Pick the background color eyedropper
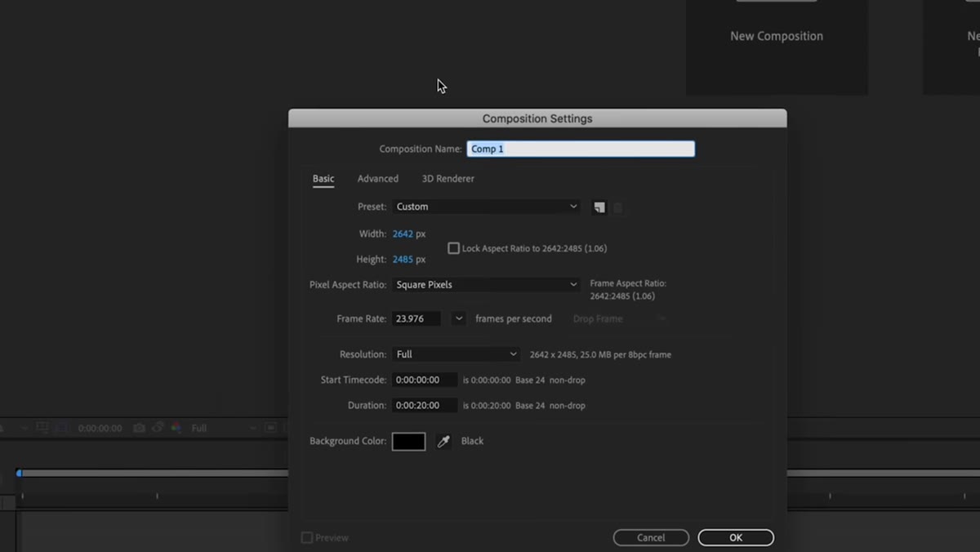 click(x=443, y=441)
